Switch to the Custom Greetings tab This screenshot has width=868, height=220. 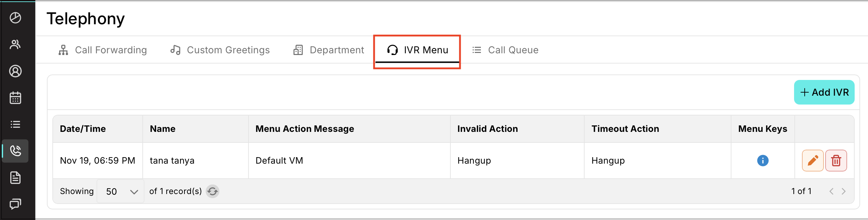pos(220,50)
